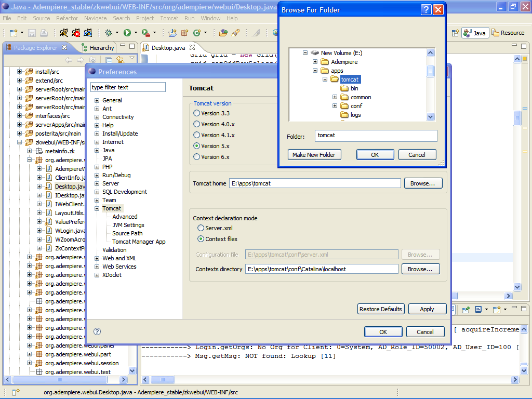This screenshot has height=399, width=532.
Task: Open the Run dropdown arrow in toolbar
Action: point(136,33)
